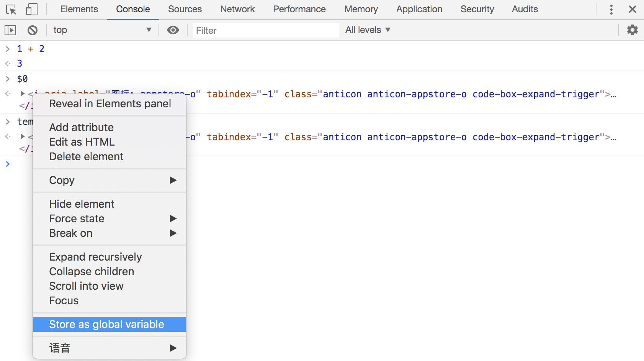Switch to the Network tab
The width and height of the screenshot is (644, 361).
[237, 9]
